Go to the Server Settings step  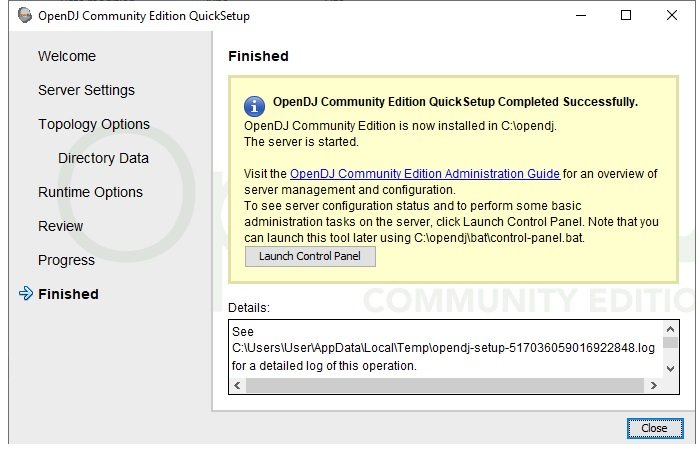pos(86,90)
